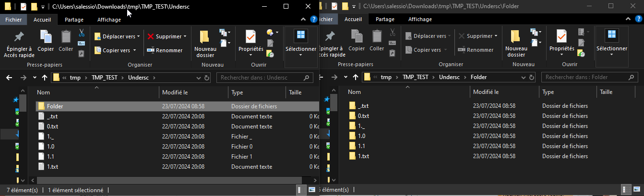This screenshot has height=196, width=644.
Task: Go up one level from the Folder window
Action: tap(356, 78)
